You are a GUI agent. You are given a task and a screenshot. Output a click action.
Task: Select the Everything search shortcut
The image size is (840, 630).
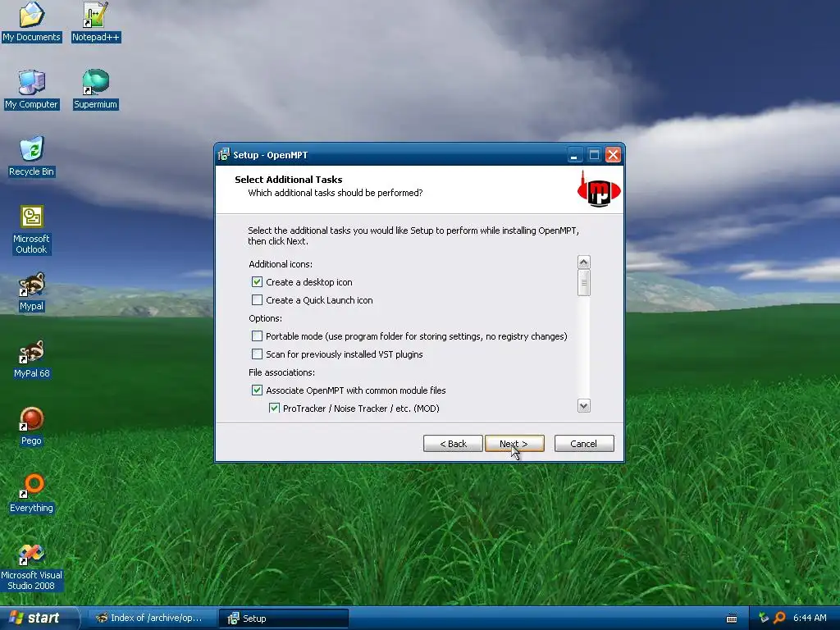(x=31, y=493)
